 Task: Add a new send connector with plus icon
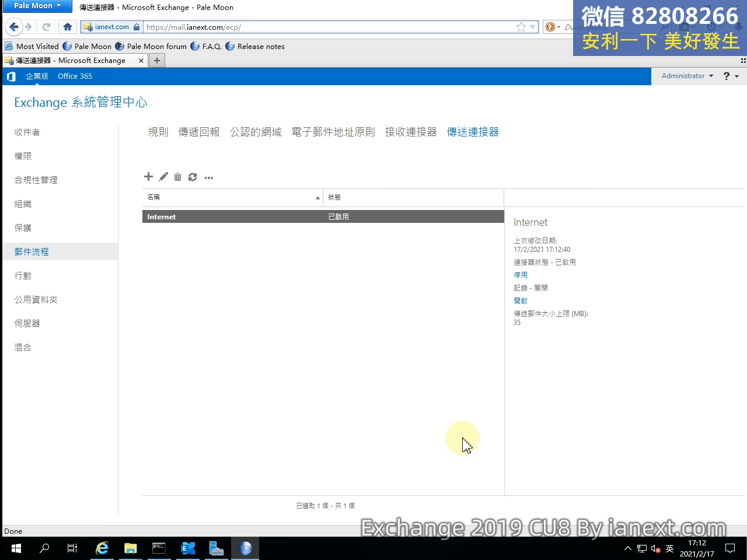click(148, 177)
